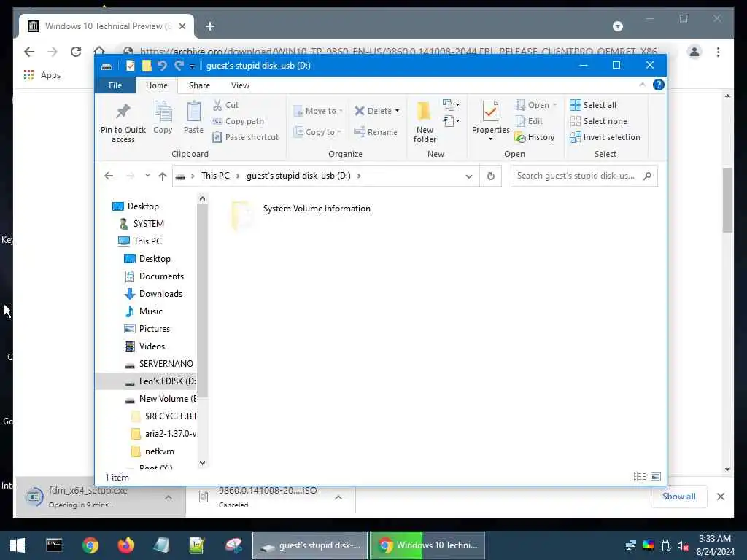The width and height of the screenshot is (747, 560).
Task: Customize Quick Access Toolbar dropdown
Action: click(x=193, y=66)
